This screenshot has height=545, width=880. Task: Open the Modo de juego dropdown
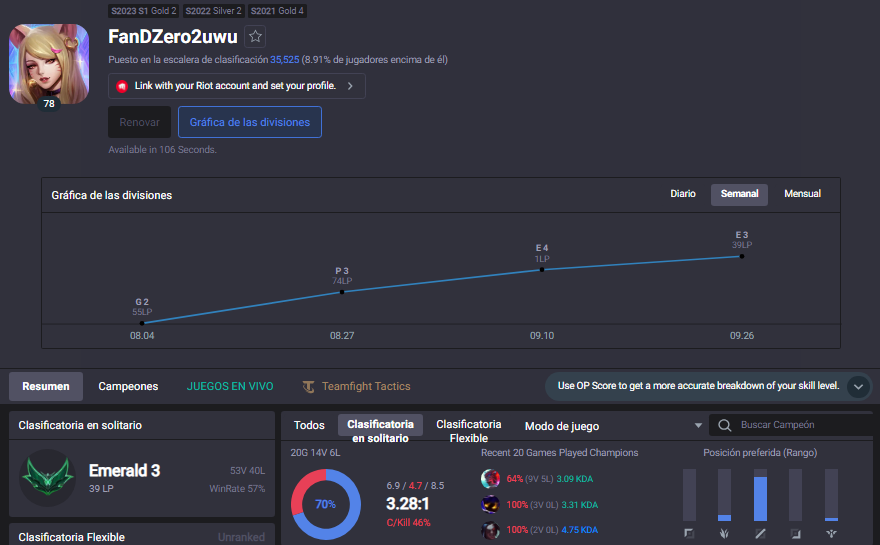[x=613, y=426]
